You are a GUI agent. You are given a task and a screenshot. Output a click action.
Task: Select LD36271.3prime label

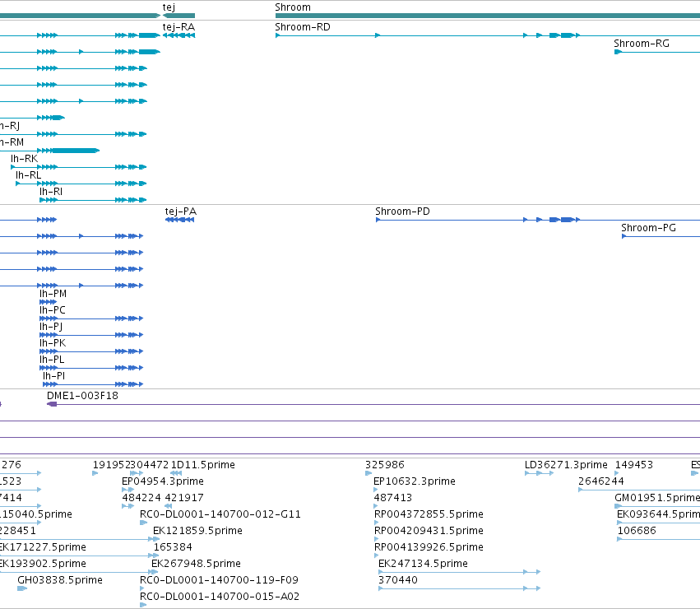566,465
